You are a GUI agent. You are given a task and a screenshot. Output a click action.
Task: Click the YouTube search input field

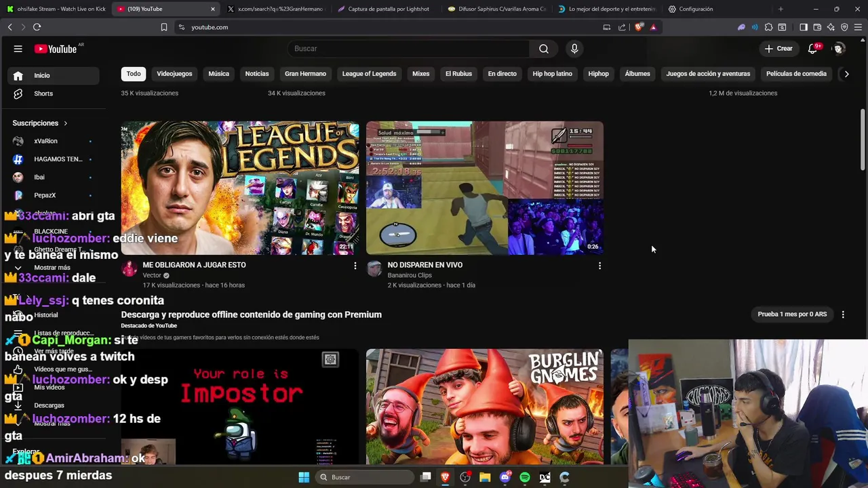pyautogui.click(x=409, y=49)
